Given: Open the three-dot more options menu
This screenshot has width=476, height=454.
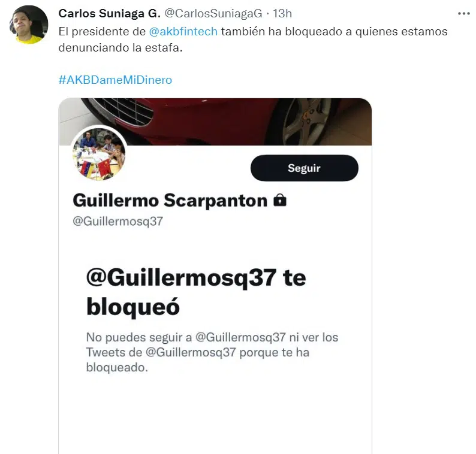Looking at the screenshot, I should [x=463, y=14].
